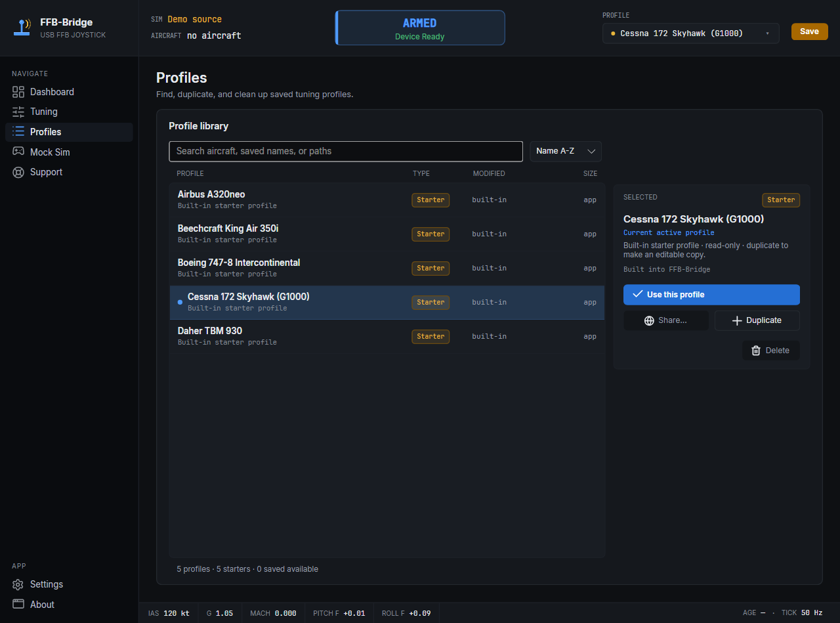
Task: Click the SIZE column header
Action: pyautogui.click(x=590, y=173)
